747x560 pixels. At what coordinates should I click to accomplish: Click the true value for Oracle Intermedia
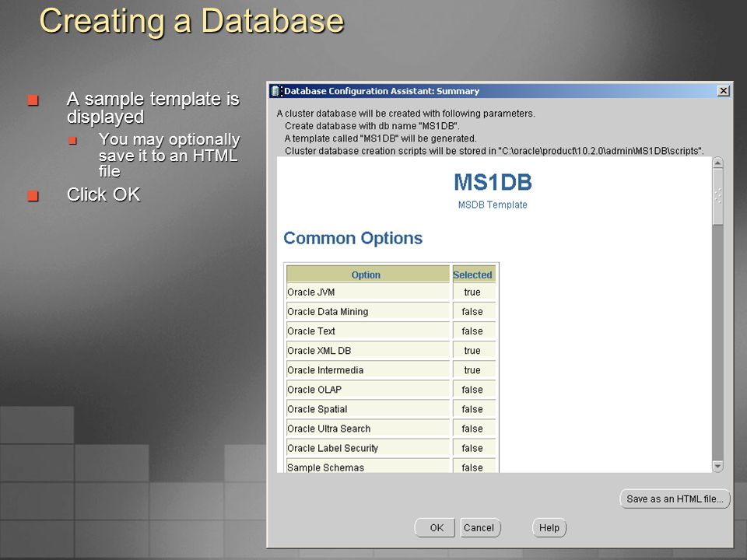[x=472, y=370]
